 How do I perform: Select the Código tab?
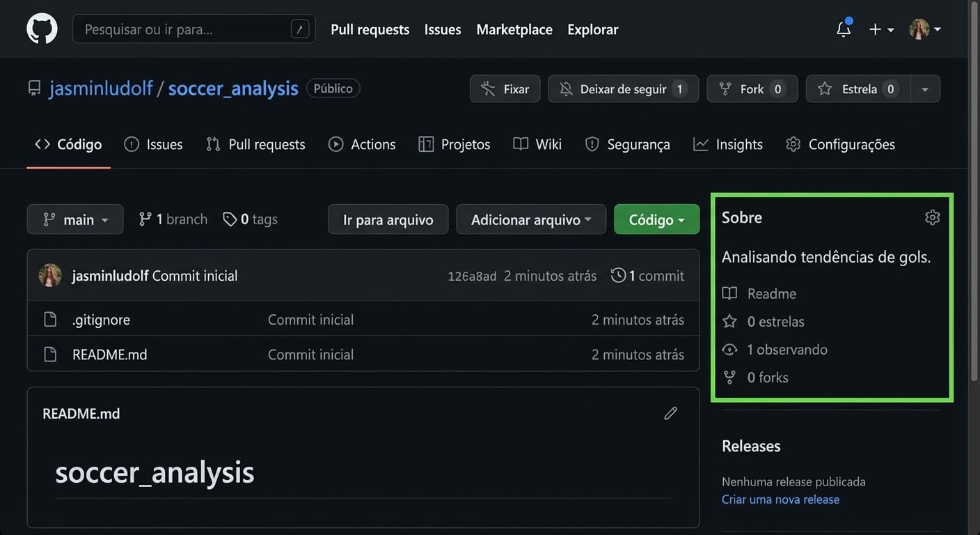[x=68, y=144]
